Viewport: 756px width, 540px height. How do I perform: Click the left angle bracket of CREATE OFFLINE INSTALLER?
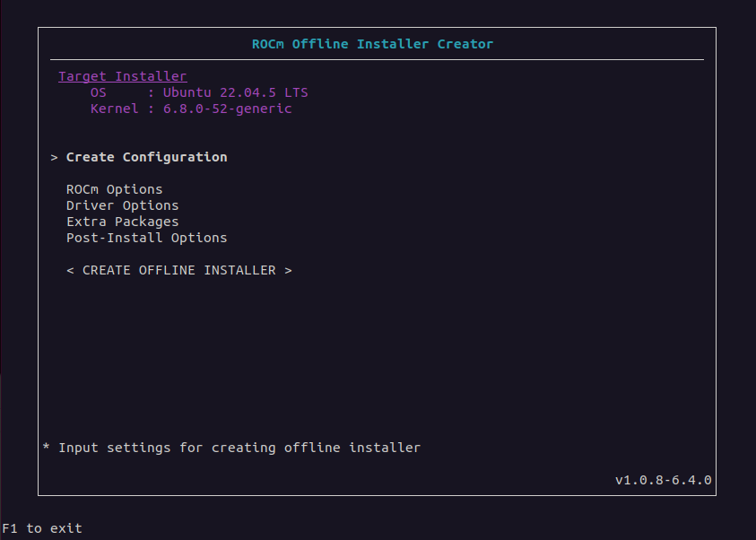pyautogui.click(x=71, y=270)
